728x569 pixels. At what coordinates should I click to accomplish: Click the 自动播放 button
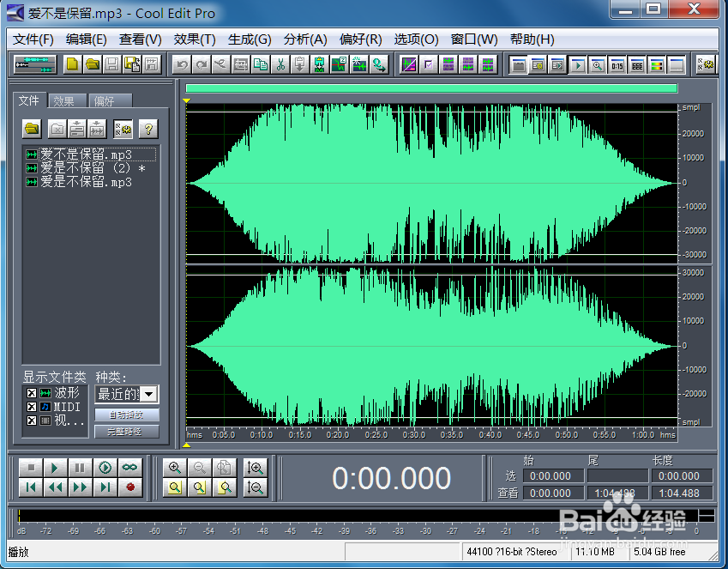pos(126,415)
